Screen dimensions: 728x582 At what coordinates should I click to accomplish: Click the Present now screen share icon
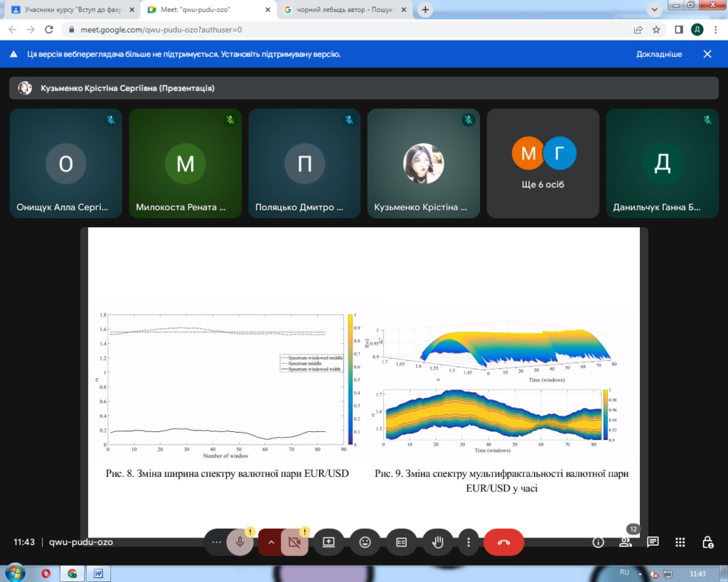coord(328,542)
